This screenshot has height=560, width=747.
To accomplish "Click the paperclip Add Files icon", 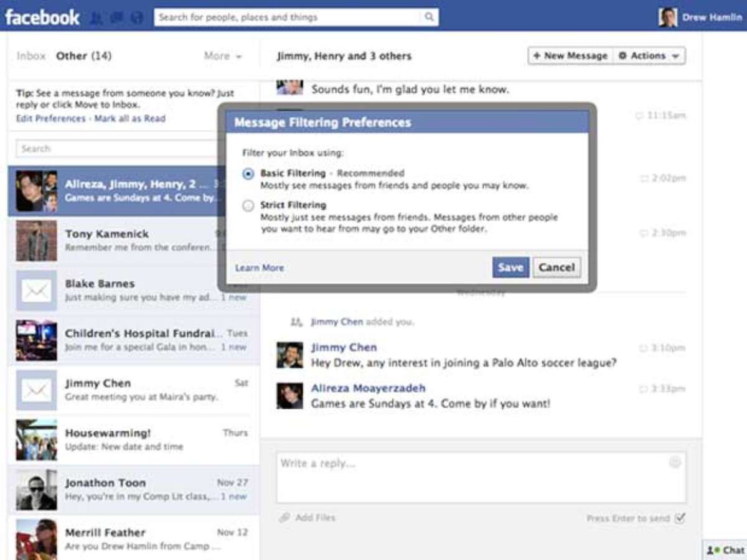I will 284,518.
